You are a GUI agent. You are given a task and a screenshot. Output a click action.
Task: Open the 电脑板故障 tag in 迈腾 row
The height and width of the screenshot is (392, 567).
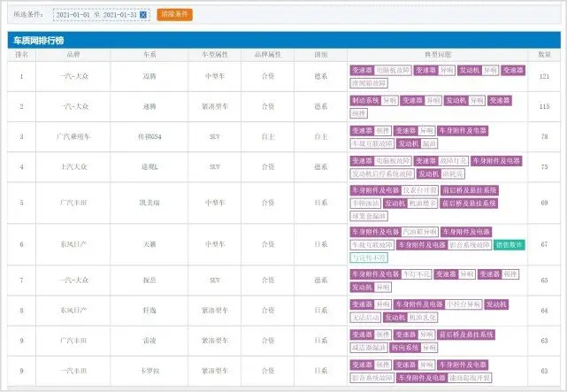tap(393, 70)
